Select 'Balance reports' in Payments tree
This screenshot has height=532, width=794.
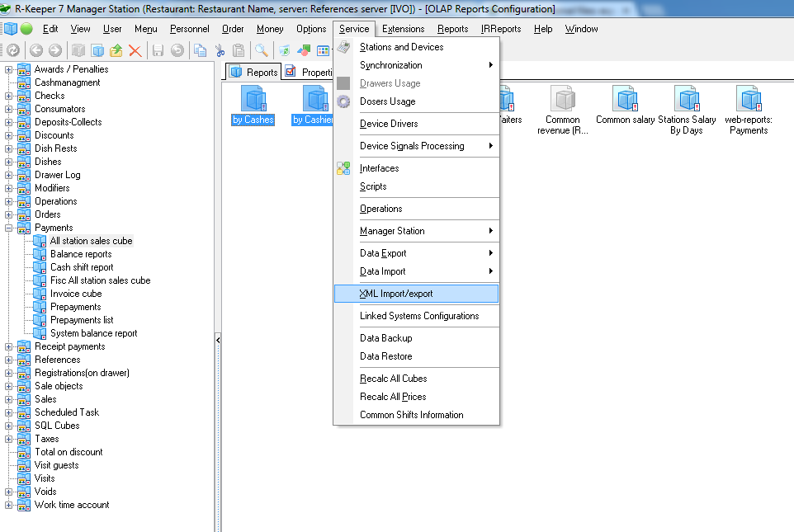click(81, 254)
